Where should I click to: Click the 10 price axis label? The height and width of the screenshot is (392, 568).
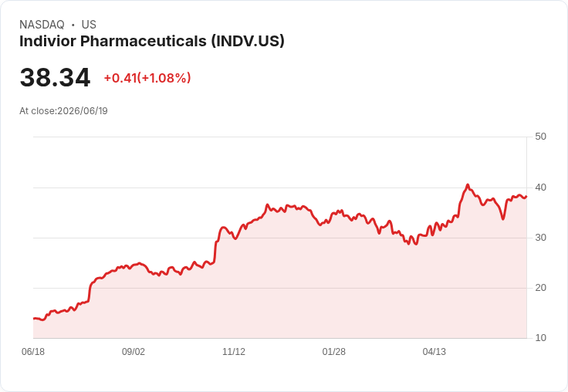pyautogui.click(x=541, y=338)
